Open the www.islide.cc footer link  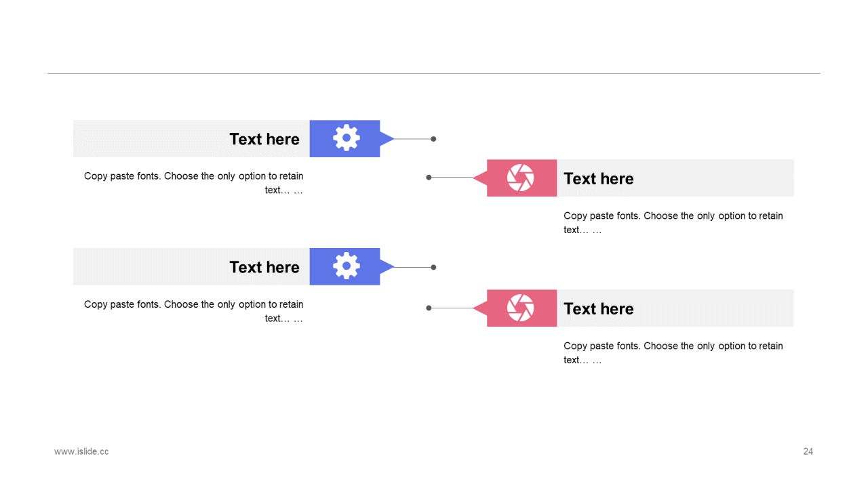click(81, 451)
